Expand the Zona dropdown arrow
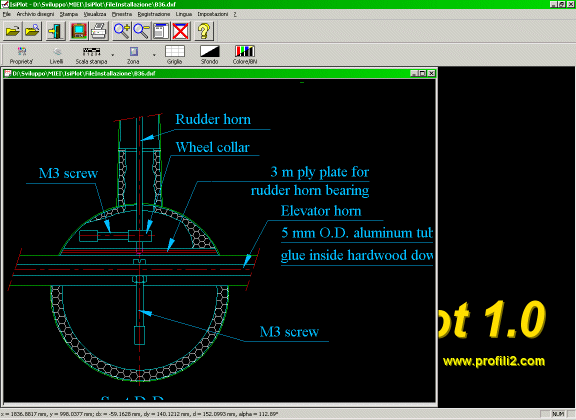 tap(154, 55)
